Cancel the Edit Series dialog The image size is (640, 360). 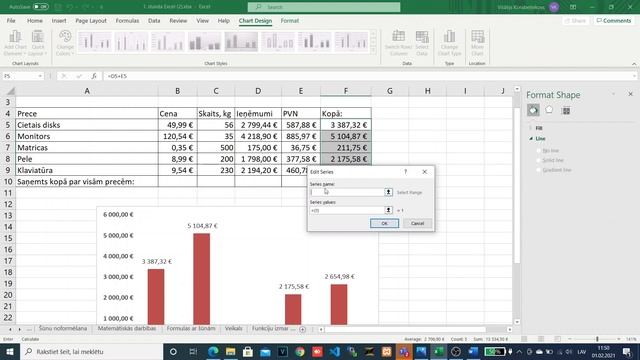417,223
